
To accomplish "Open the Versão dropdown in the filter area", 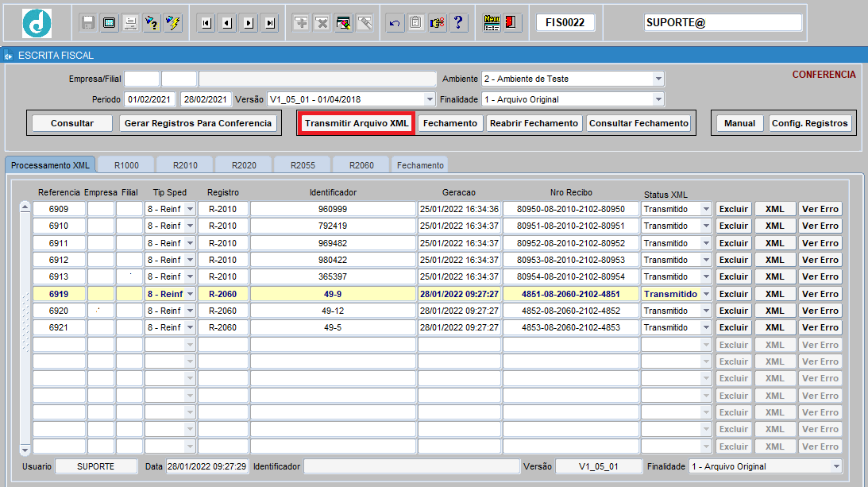I will pyautogui.click(x=430, y=99).
